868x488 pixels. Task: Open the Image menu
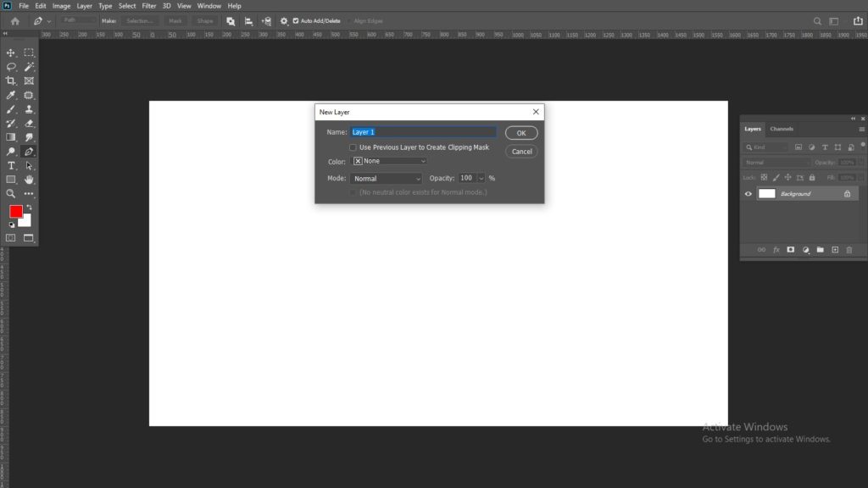click(61, 6)
